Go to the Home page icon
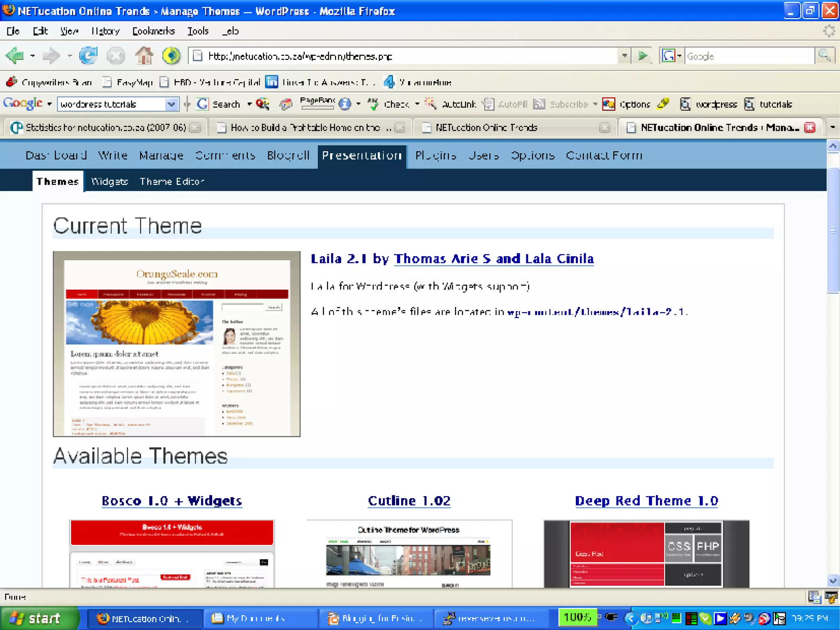The width and height of the screenshot is (840, 630). click(144, 55)
